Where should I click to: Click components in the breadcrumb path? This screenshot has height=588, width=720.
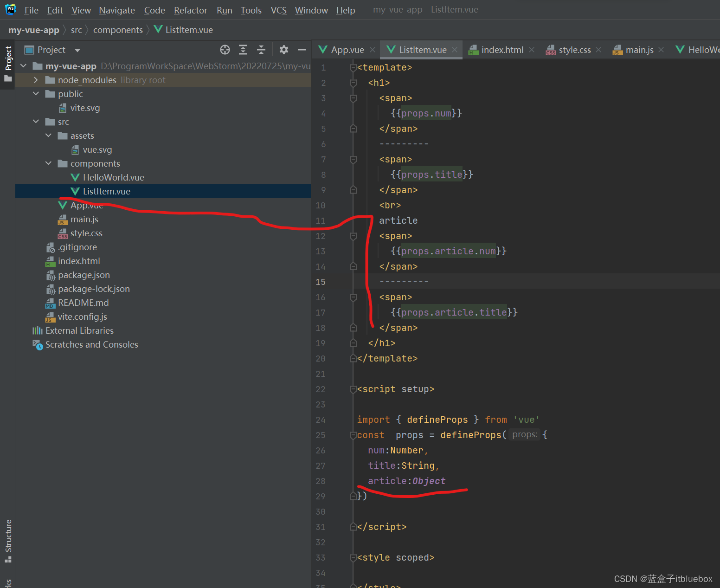coord(118,30)
